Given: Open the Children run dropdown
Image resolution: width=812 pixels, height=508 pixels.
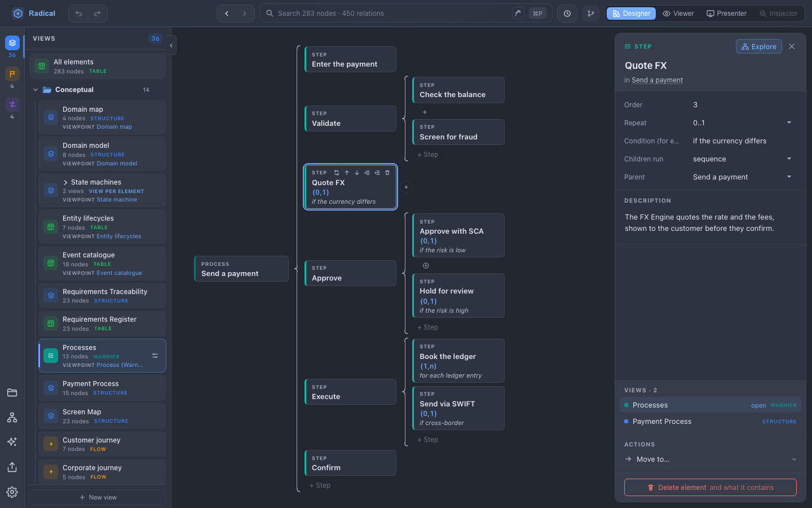Looking at the screenshot, I should click(x=743, y=159).
